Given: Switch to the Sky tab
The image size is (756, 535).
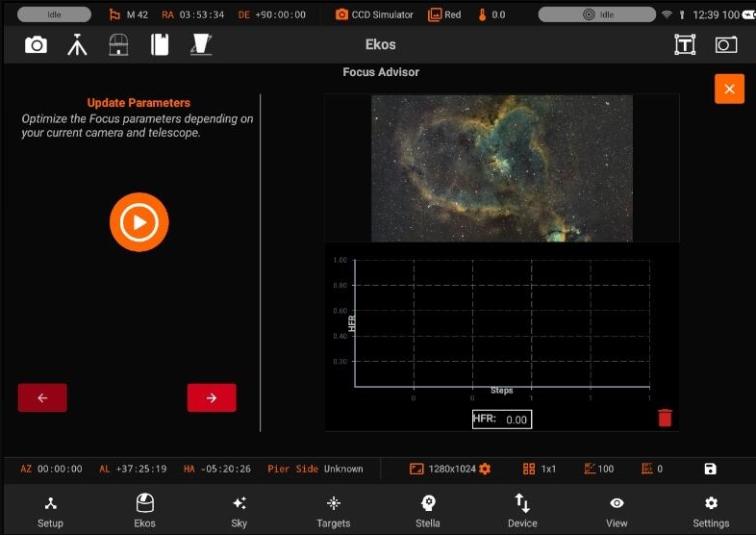Looking at the screenshot, I should point(239,511).
